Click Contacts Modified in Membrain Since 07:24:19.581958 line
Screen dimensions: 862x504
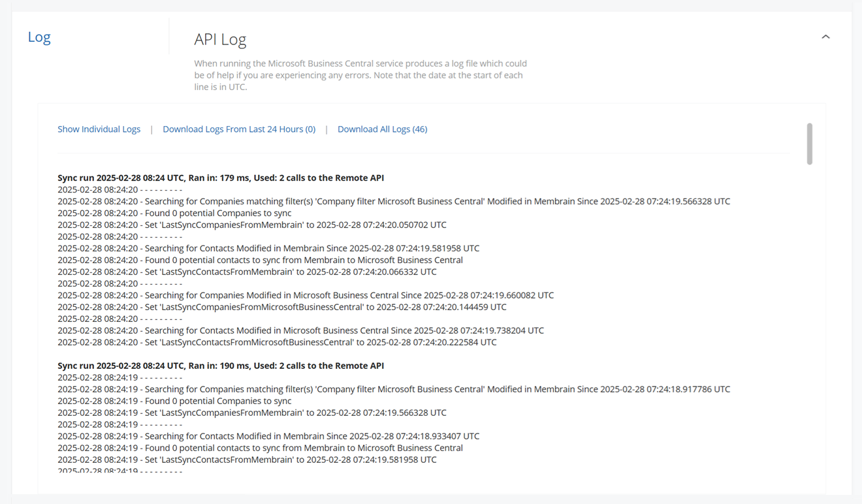[268, 248]
